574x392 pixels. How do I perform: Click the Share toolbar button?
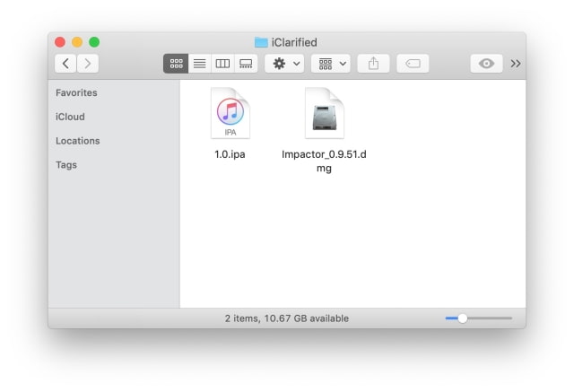click(x=373, y=64)
